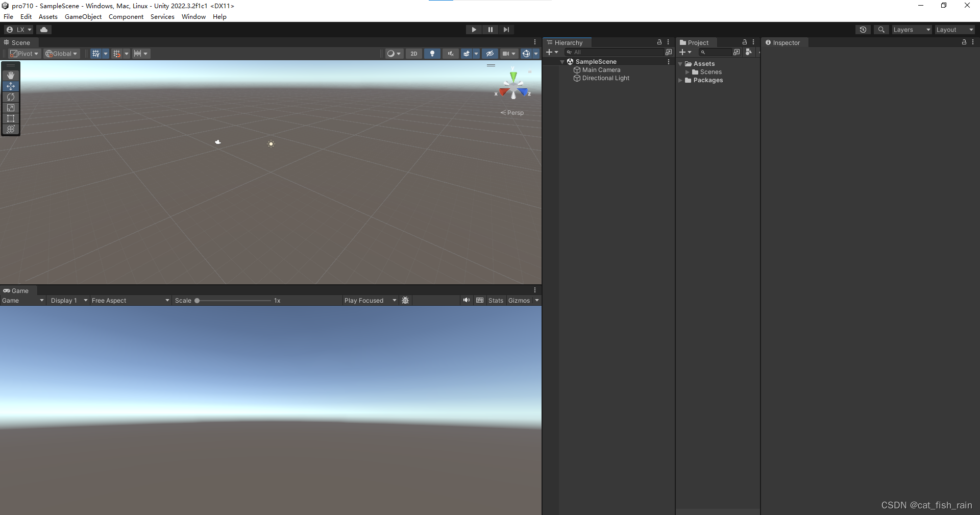The width and height of the screenshot is (980, 515).
Task: Expand the Scenes folder in Project panel
Action: [688, 71]
